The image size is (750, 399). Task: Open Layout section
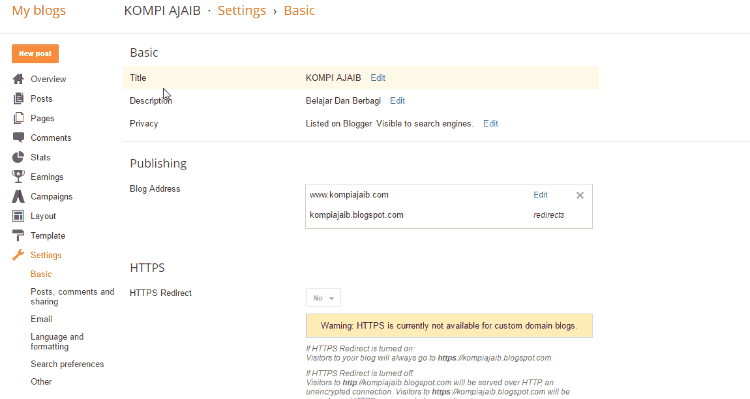click(x=43, y=216)
